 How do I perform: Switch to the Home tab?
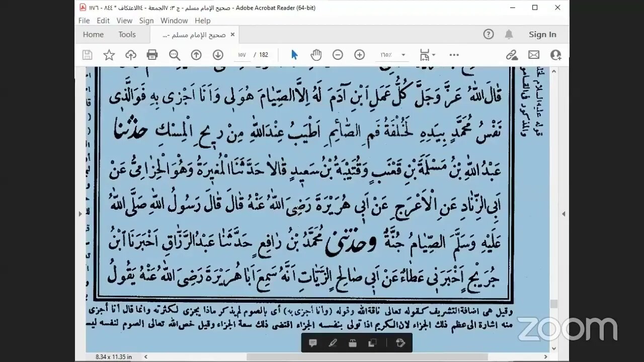click(x=93, y=35)
